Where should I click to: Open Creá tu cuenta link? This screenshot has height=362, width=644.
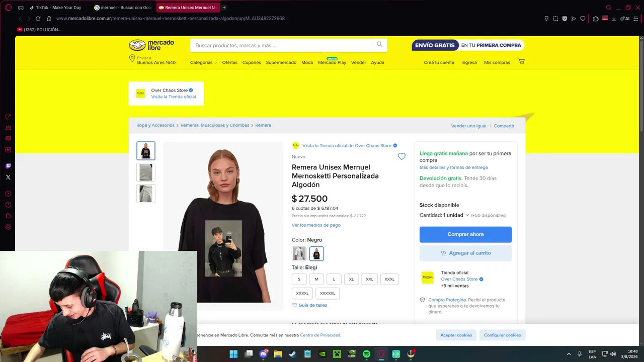pos(439,62)
